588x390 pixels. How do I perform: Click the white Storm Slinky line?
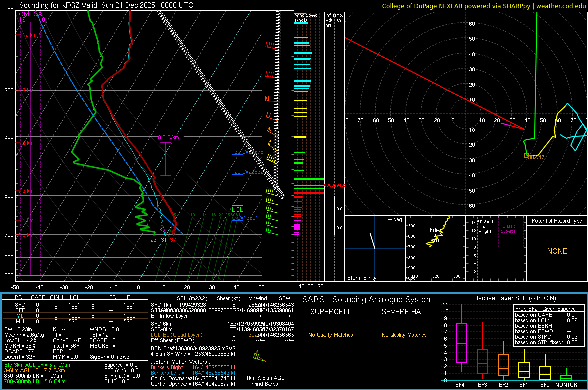click(x=372, y=241)
